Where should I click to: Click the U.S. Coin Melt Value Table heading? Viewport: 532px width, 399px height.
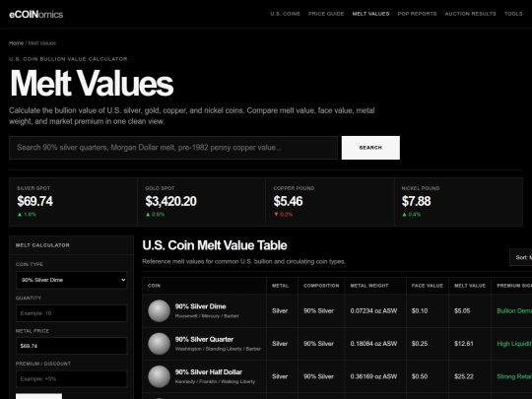click(215, 245)
